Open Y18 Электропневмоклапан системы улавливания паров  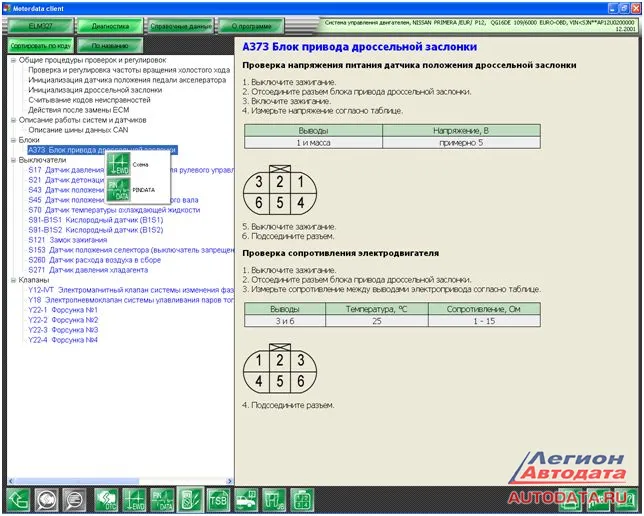pyautogui.click(x=131, y=300)
